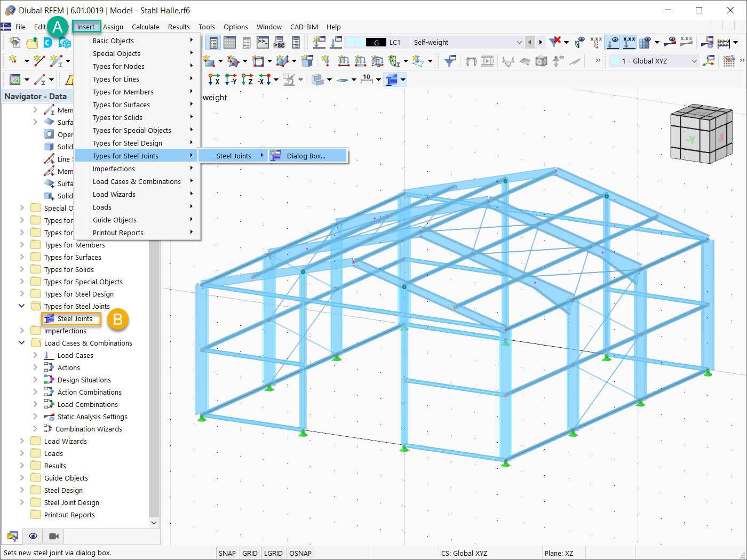Viewport: 747px width, 560px height.
Task: Collapse the Types for Steel Joints tree folder
Action: tap(22, 306)
